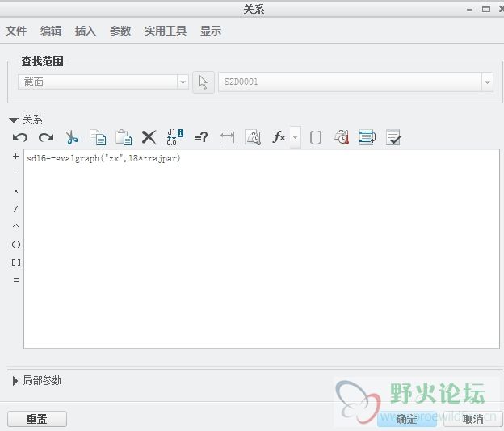Screen dimensions: 504x431
Task: Undo the last relation edit
Action: [x=20, y=137]
